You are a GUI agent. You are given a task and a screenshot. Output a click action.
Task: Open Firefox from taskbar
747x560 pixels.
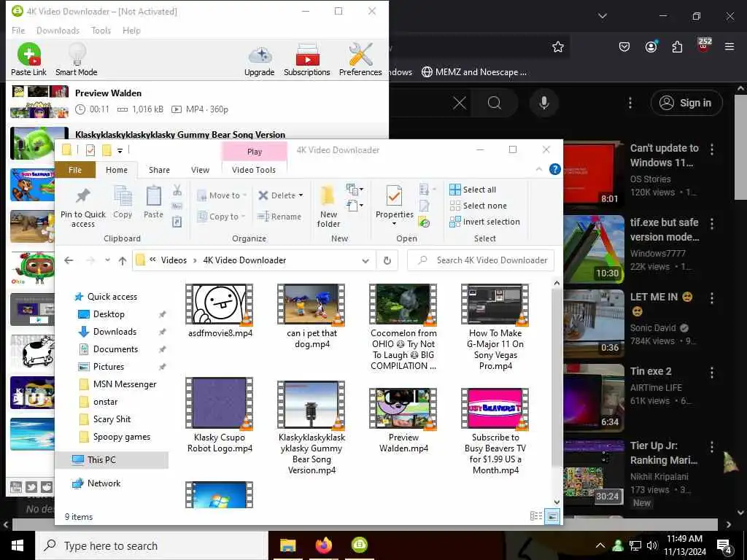click(323, 545)
